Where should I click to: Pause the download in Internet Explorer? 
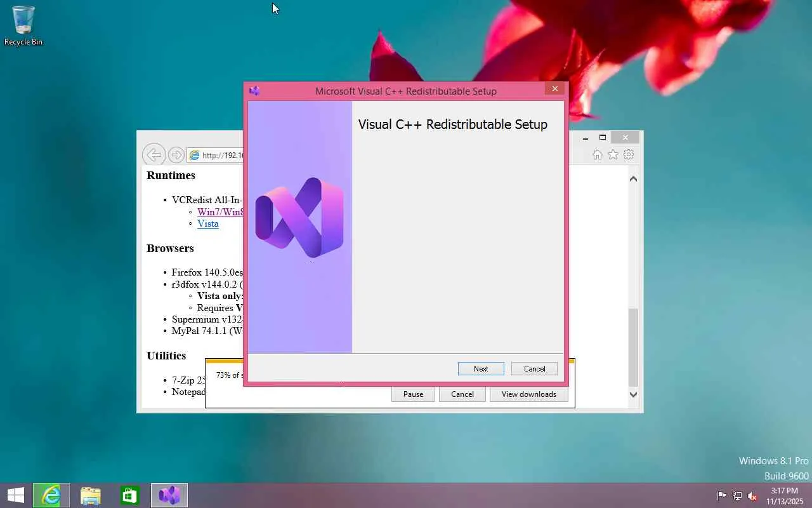413,394
